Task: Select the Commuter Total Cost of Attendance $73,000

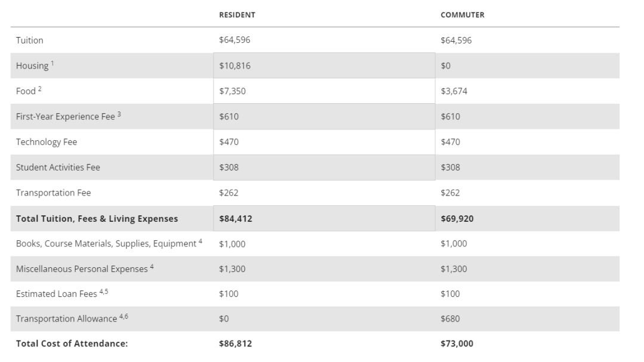Action: [457, 344]
